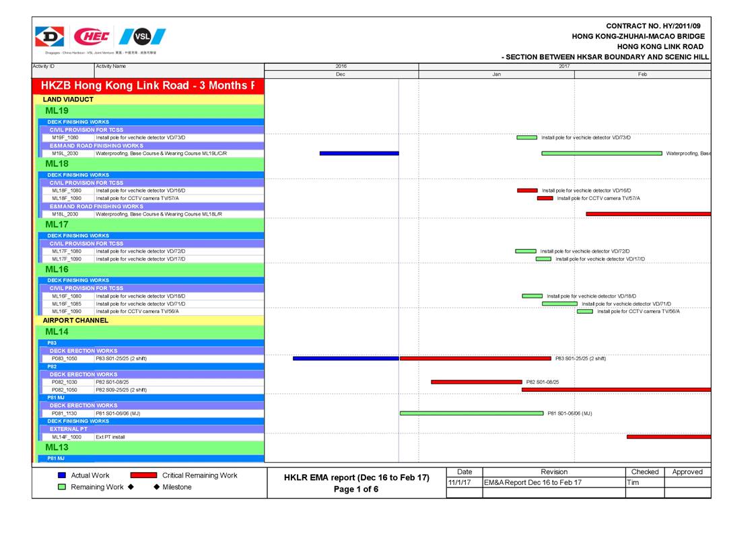The width and height of the screenshot is (756, 534).
Task: Click the green bar for P81 S01-06/06 (MJ)
Action: coord(471,413)
